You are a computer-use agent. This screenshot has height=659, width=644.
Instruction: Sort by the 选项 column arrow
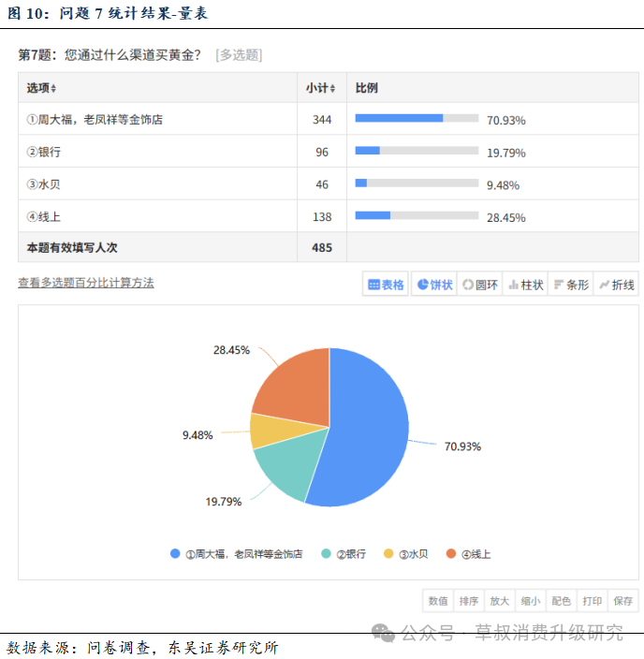(53, 88)
